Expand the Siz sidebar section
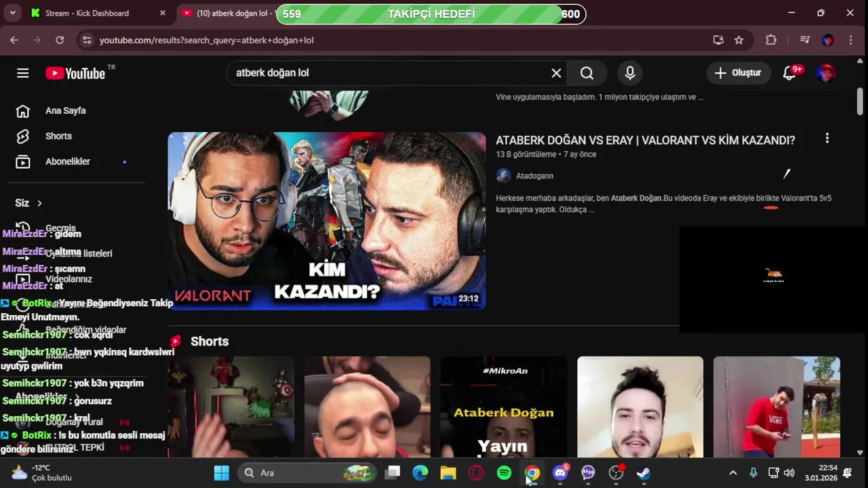This screenshot has height=488, width=868. [28, 203]
